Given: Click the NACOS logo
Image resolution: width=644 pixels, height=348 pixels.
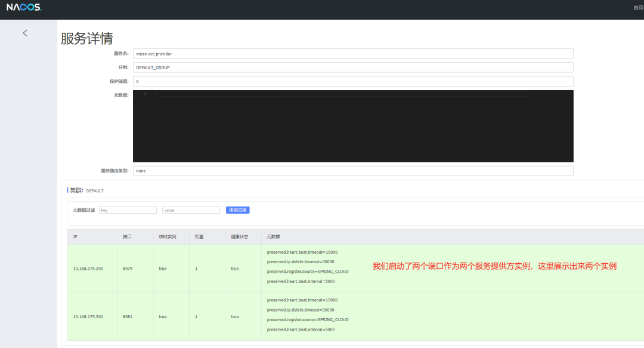Looking at the screenshot, I should 24,8.
